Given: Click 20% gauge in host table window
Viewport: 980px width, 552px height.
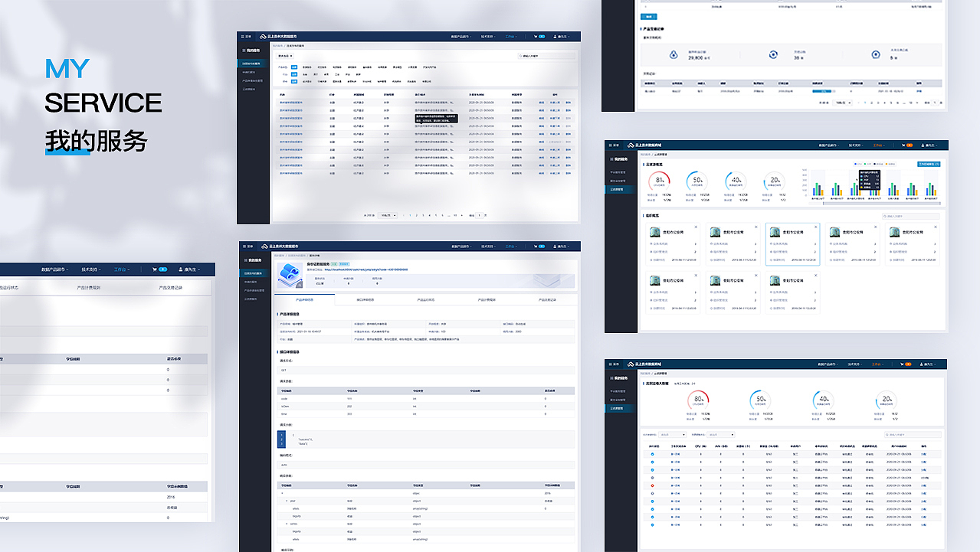Looking at the screenshot, I should coord(887,400).
